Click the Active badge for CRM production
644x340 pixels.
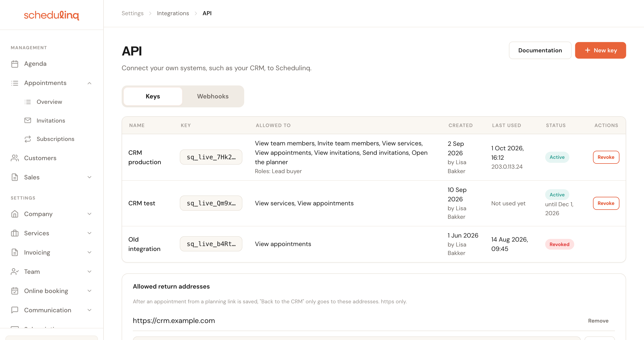pyautogui.click(x=557, y=157)
